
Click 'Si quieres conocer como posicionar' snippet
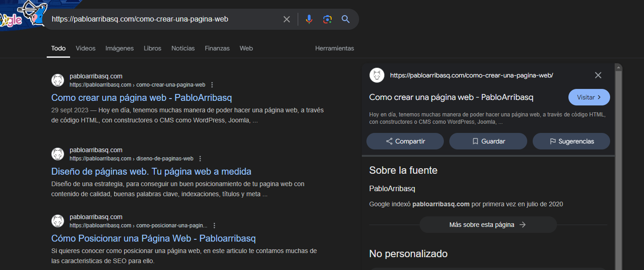184,256
